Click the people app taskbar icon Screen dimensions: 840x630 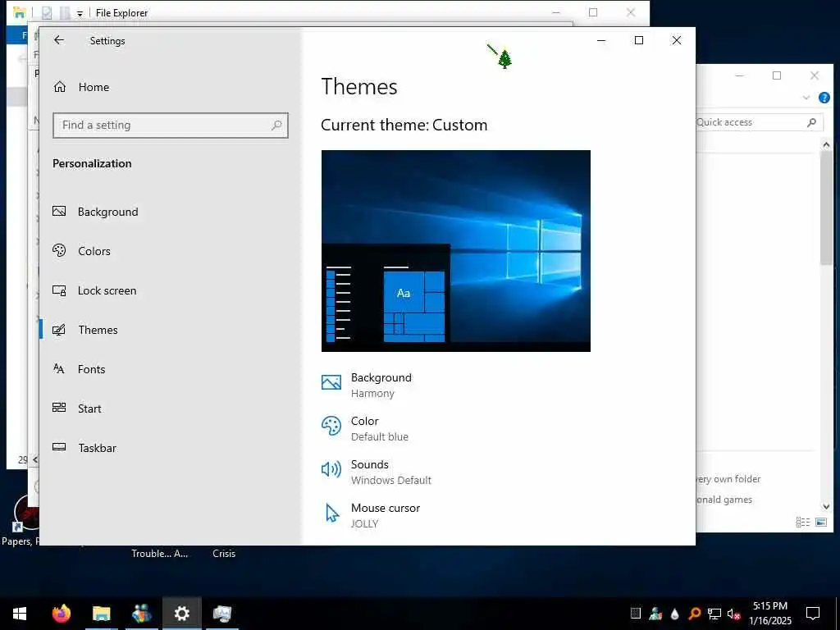click(141, 614)
